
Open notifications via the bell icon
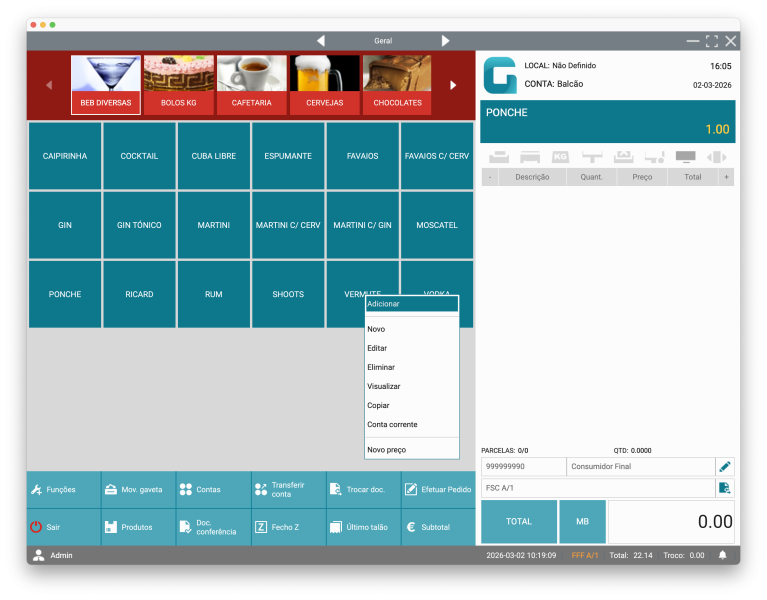(x=722, y=555)
